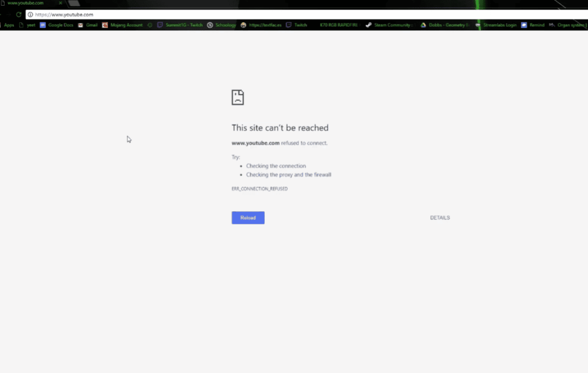This screenshot has height=373, width=588.
Task: Open the Apps shortcut on bookmarks bar
Action: tap(8, 25)
